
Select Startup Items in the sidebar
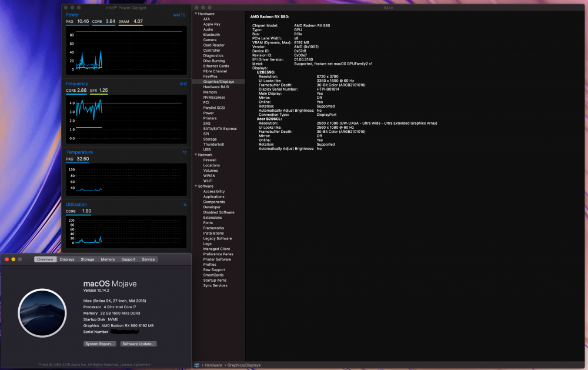(215, 281)
